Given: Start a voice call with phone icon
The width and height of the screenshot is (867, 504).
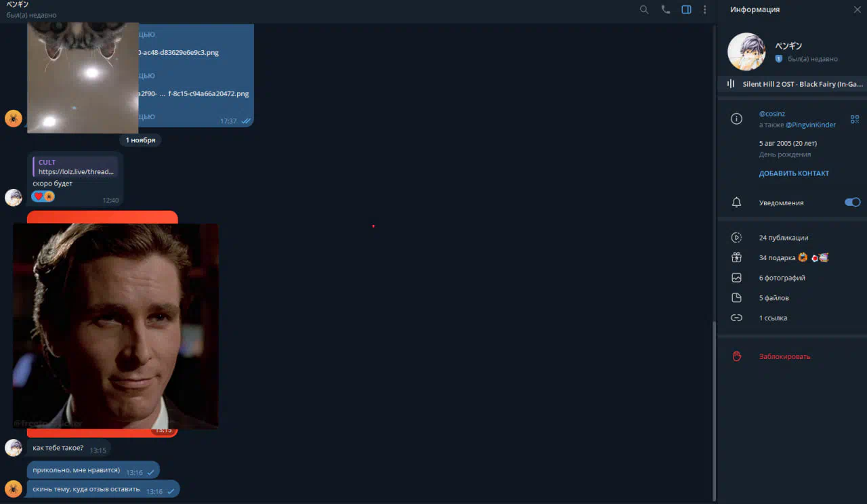Looking at the screenshot, I should click(x=665, y=9).
